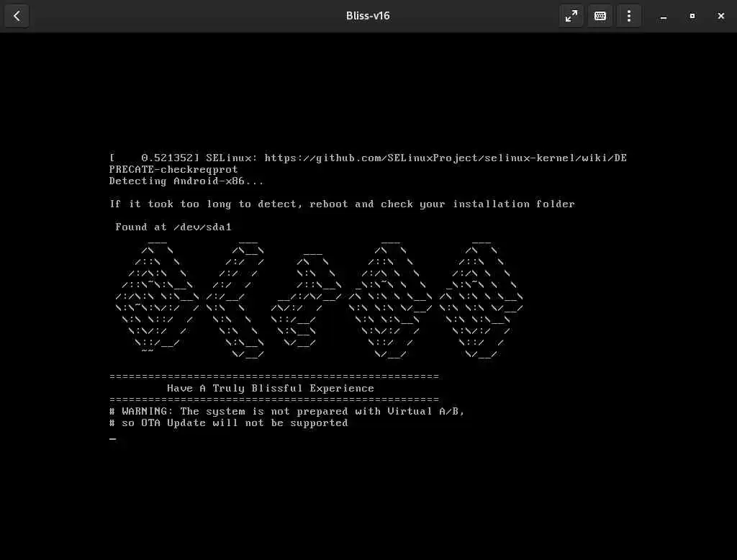Viewport: 737px width, 560px height.
Task: Enter fullscreen mode with the expand icon
Action: pyautogui.click(x=571, y=16)
